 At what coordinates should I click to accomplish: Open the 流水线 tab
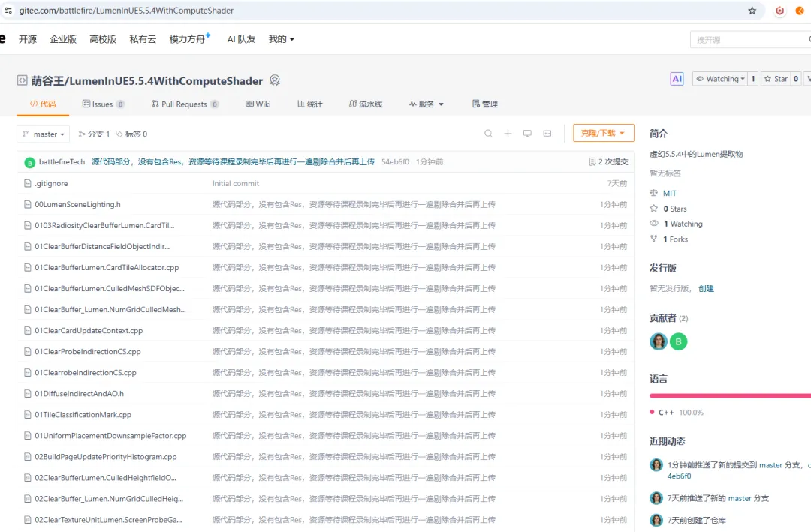[366, 104]
